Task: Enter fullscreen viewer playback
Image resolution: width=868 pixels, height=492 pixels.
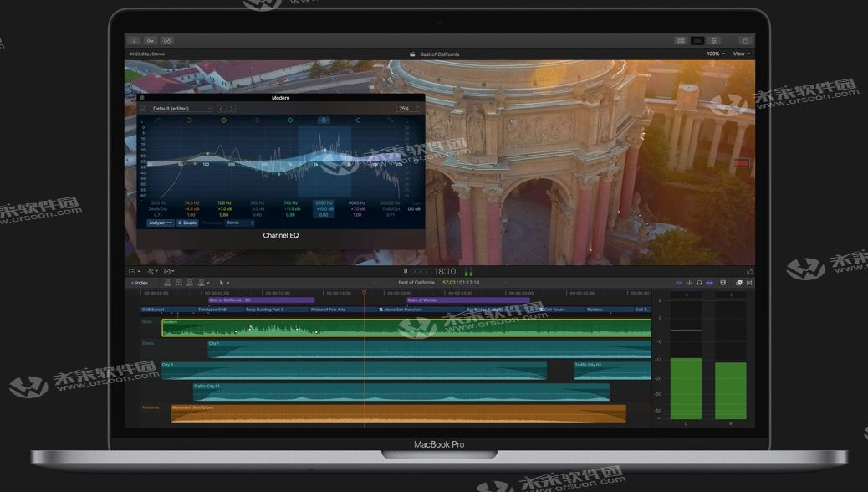Action: 749,271
